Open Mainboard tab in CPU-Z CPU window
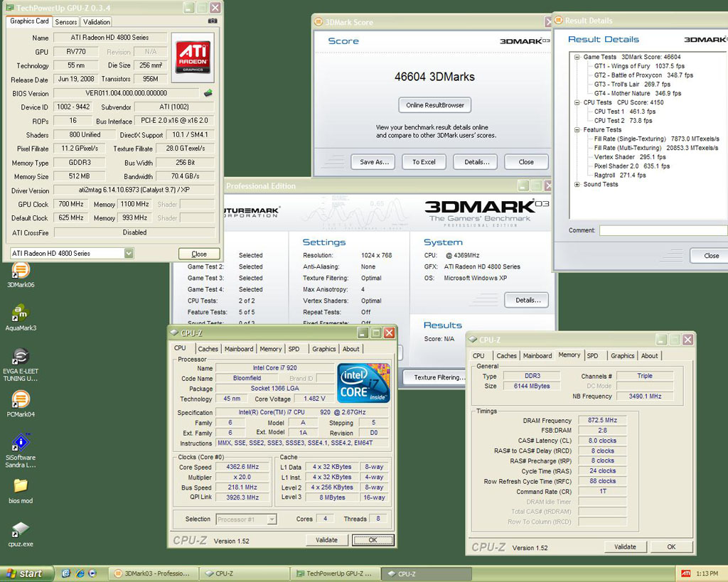Screen dimensions: 728x582 click(x=239, y=349)
